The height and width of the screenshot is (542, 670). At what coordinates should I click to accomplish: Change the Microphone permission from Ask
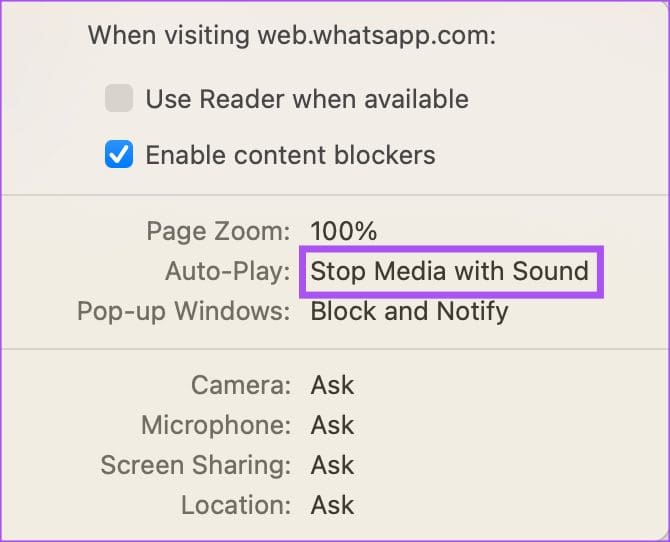[x=332, y=425]
